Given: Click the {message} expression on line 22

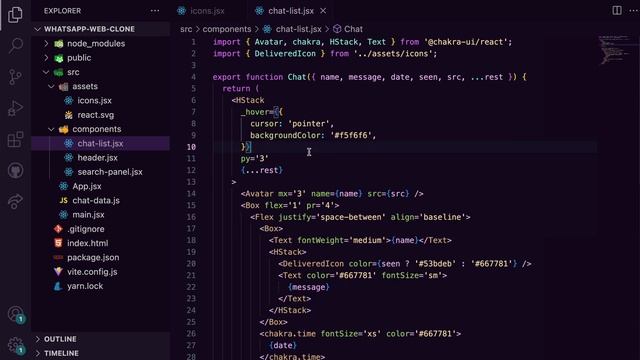Looking at the screenshot, I should click(x=308, y=287).
